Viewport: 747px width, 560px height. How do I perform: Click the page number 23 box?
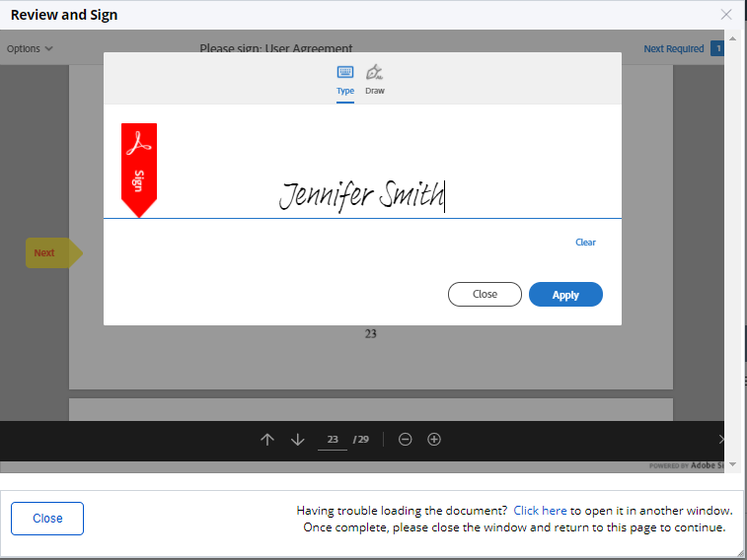click(333, 440)
